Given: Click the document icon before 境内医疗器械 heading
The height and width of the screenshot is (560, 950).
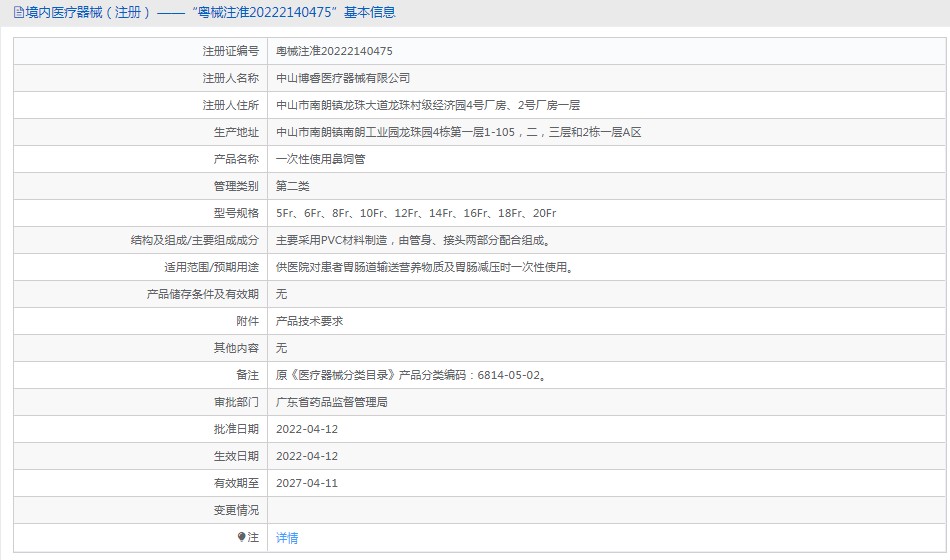Looking at the screenshot, I should point(19,12).
